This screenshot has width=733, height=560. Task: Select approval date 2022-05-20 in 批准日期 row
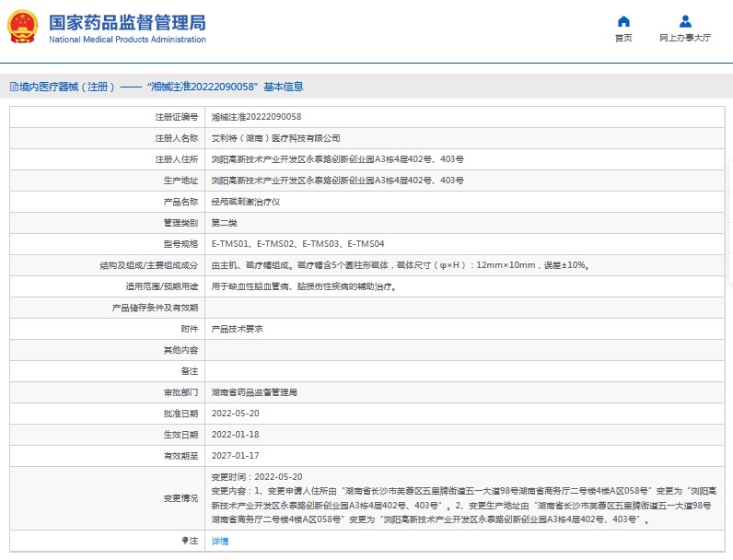click(235, 414)
